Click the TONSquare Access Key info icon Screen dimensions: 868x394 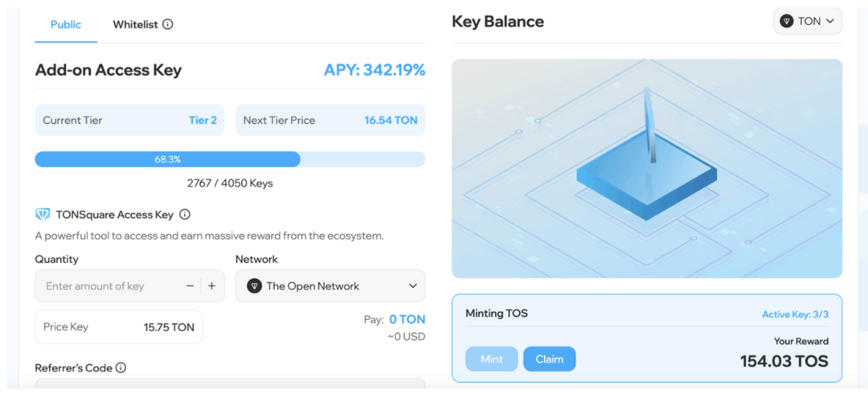click(185, 215)
